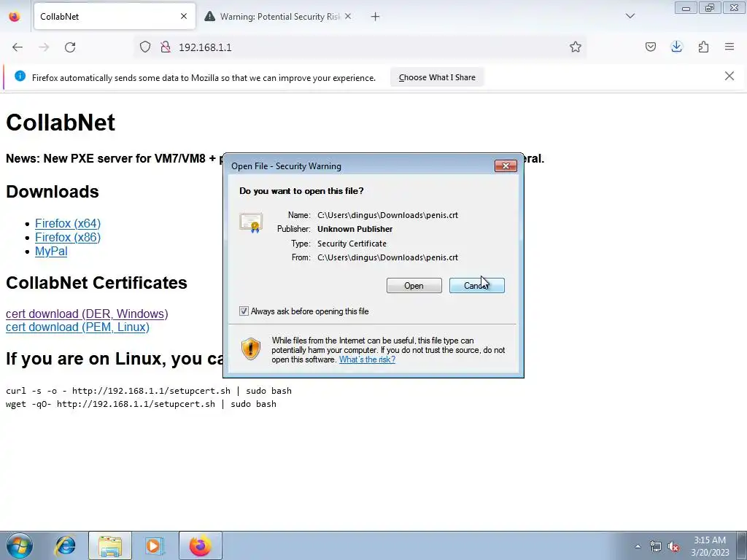The image size is (747, 560).
Task: Open Windows Media Player from the taskbar
Action: coord(154,545)
